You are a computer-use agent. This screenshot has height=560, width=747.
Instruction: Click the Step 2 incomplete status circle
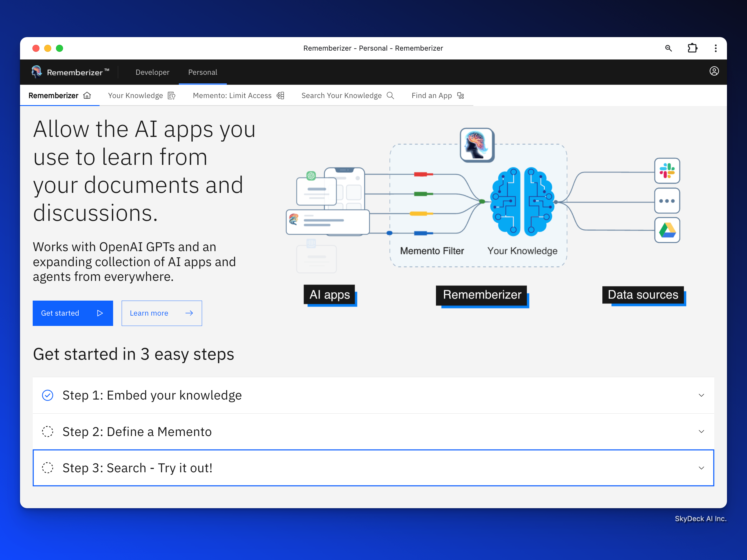[x=48, y=431]
